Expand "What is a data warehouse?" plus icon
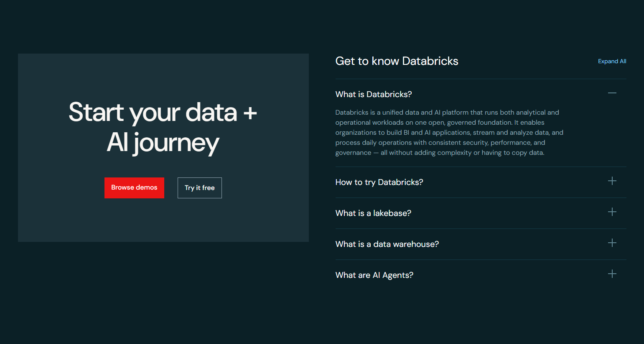This screenshot has width=644, height=344. pyautogui.click(x=612, y=243)
